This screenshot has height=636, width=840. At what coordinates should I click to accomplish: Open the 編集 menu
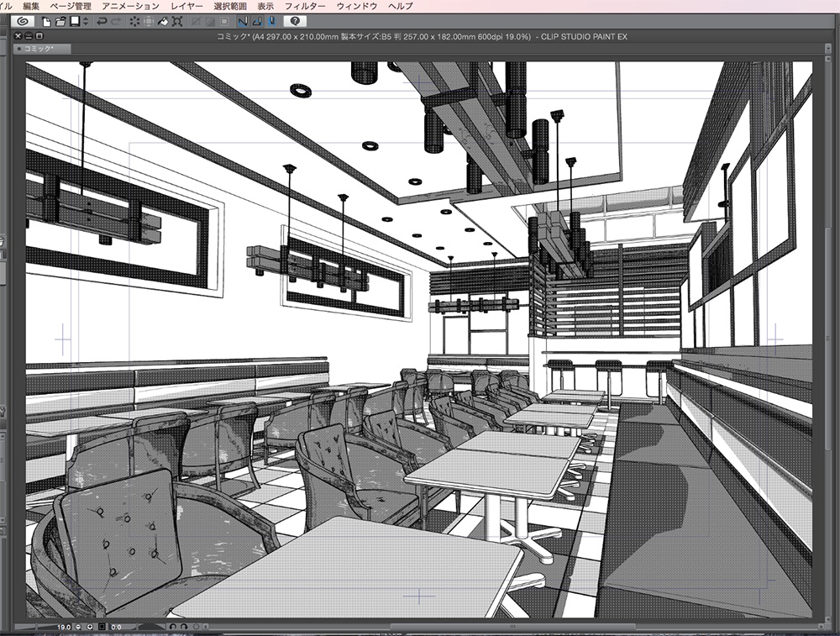pos(31,6)
